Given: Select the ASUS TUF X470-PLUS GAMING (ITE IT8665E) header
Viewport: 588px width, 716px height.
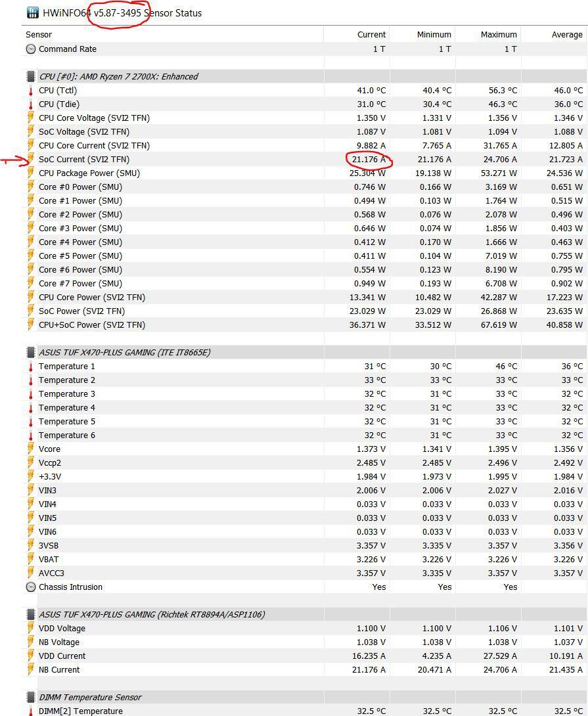Looking at the screenshot, I should click(x=125, y=352).
